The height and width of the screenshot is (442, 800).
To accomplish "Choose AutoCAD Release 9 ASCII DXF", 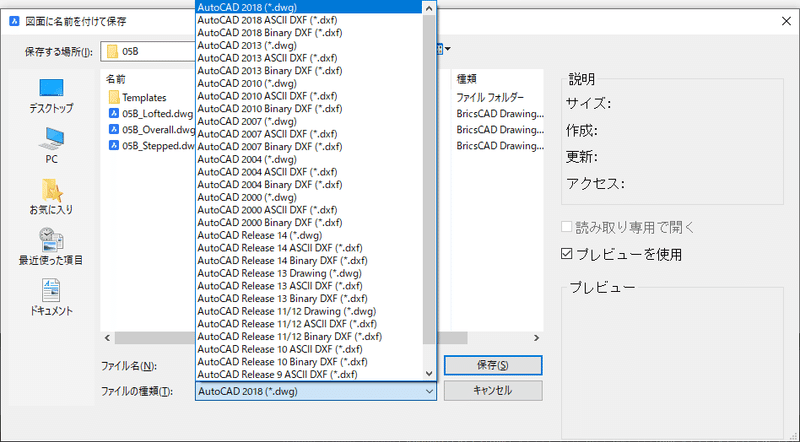I will pyautogui.click(x=309, y=374).
